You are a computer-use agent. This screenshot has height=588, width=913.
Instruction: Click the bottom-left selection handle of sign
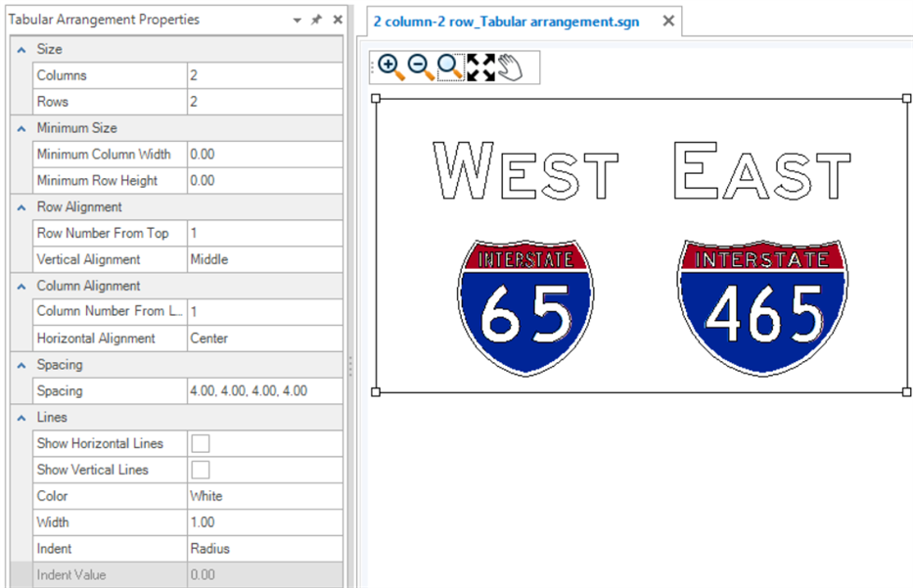(376, 392)
